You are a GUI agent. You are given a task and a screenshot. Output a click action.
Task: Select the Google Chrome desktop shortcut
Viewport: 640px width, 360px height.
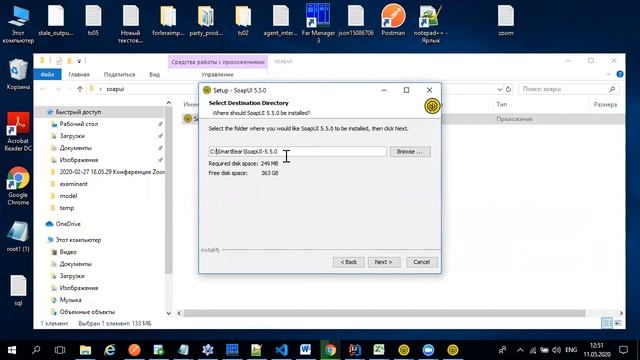18,186
